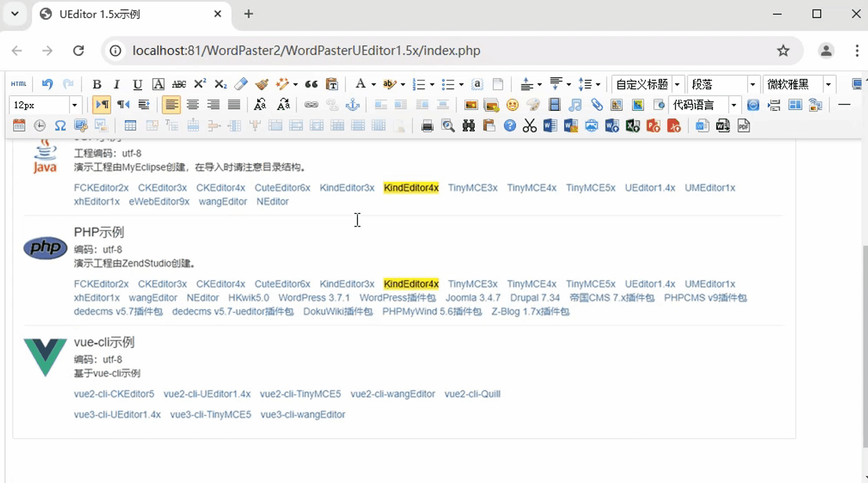
Task: Click the scissors cut icon
Action: click(530, 126)
